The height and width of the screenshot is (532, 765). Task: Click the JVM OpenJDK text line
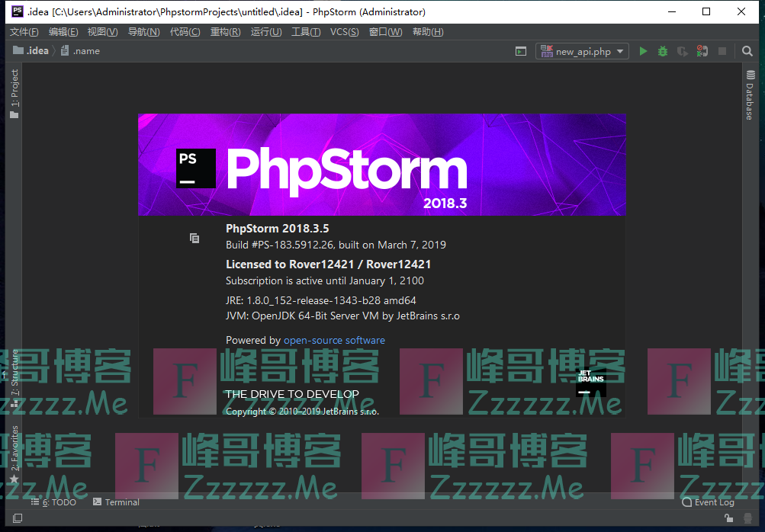[x=342, y=316]
